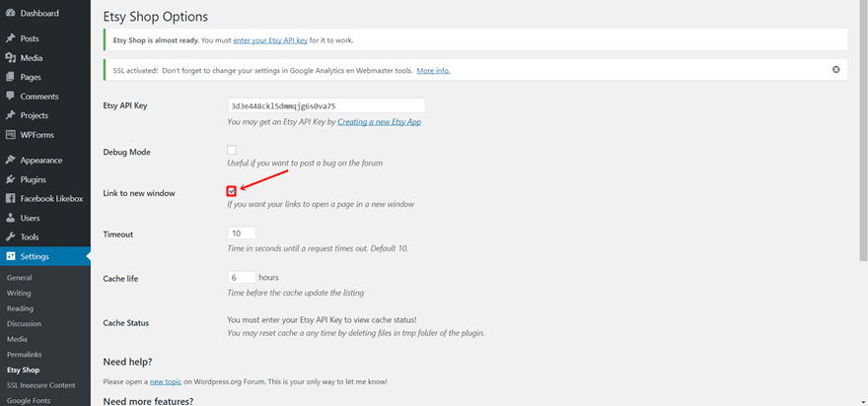The width and height of the screenshot is (868, 406).
Task: Click the Posts pushpin icon
Action: pos(10,38)
